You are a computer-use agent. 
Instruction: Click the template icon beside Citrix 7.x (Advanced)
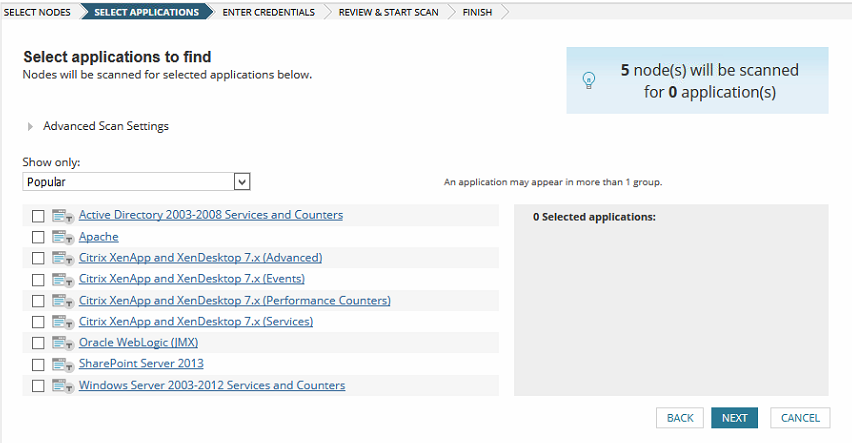62,258
